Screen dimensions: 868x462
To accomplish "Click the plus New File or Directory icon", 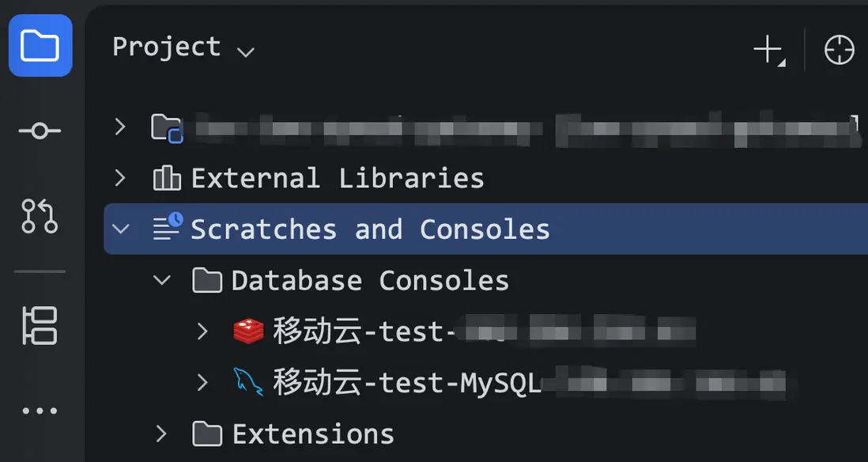I will pyautogui.click(x=768, y=50).
